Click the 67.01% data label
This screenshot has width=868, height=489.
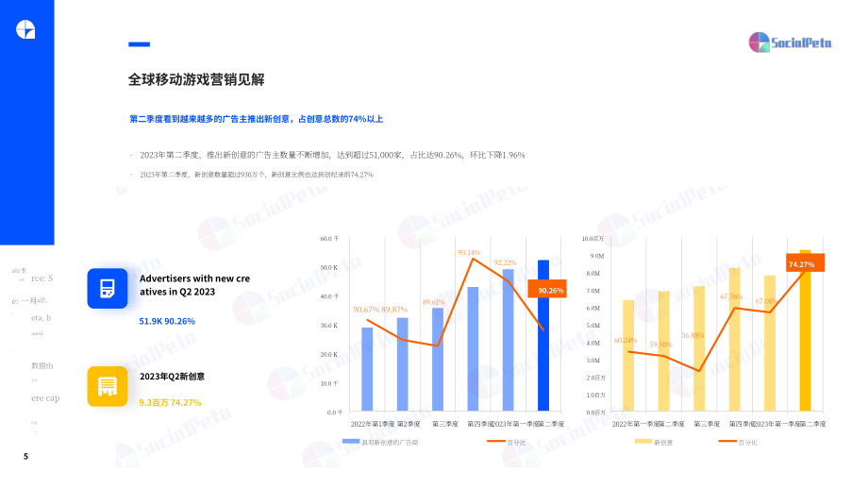(766, 301)
